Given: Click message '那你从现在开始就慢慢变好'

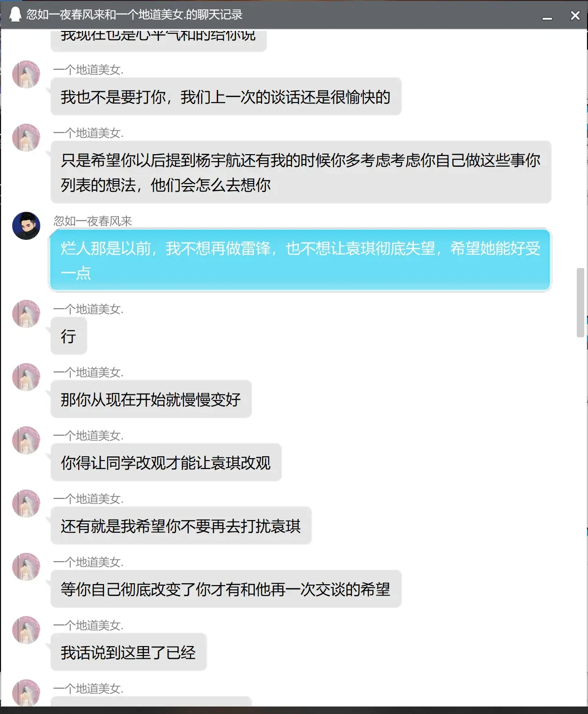Looking at the screenshot, I should point(151,399).
